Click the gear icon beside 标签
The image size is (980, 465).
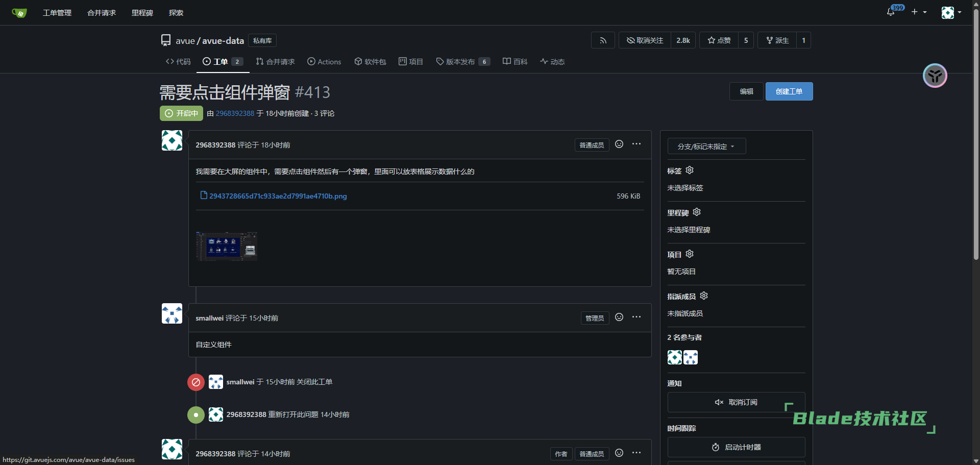pyautogui.click(x=690, y=170)
